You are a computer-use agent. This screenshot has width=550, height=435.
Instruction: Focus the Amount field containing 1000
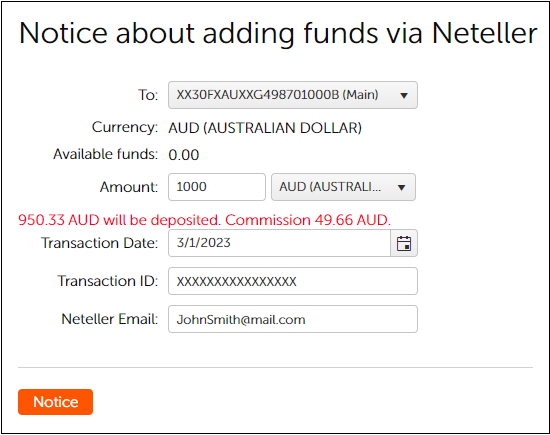click(217, 187)
